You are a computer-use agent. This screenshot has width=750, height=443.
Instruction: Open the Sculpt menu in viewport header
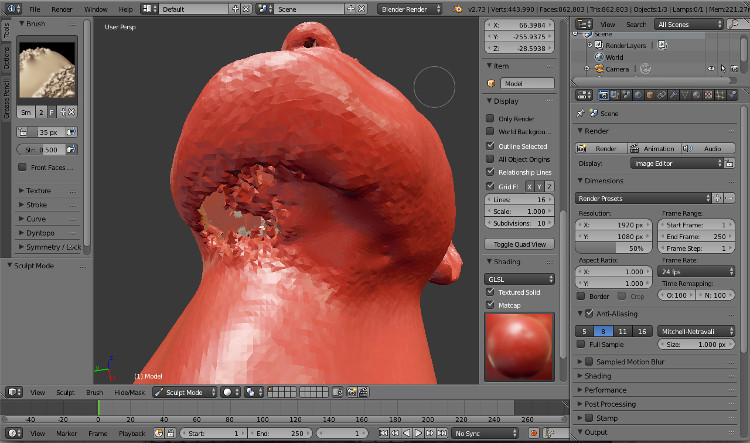66,392
